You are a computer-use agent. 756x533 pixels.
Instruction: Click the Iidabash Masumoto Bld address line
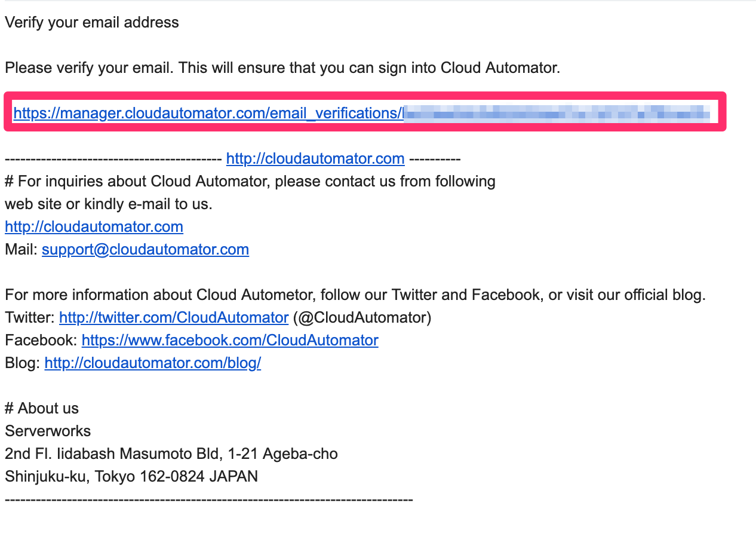click(171, 454)
